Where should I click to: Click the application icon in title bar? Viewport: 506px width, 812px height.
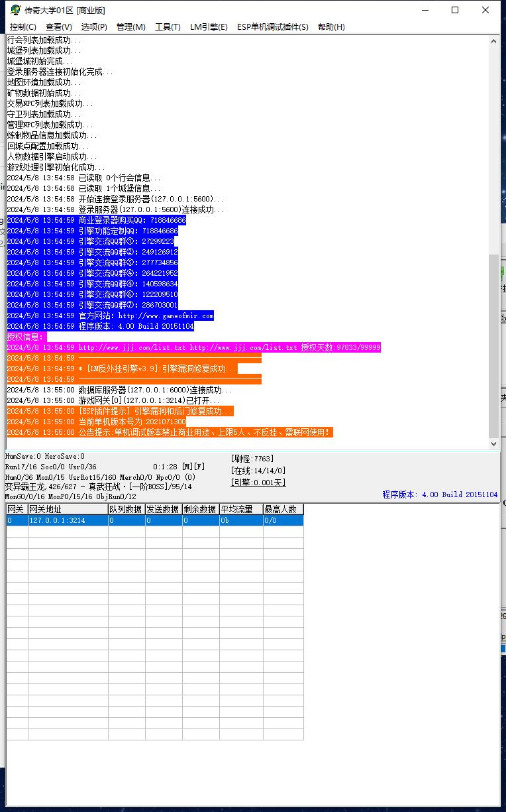tap(15, 10)
